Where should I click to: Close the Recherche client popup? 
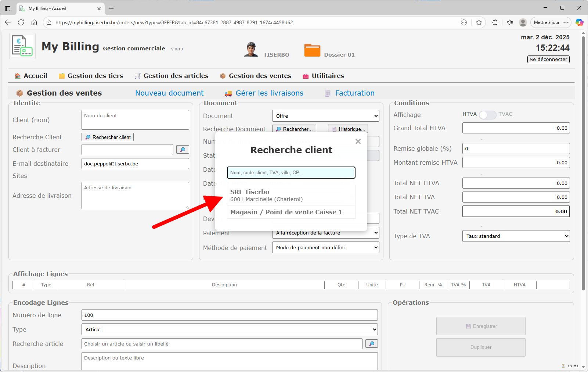coord(358,142)
